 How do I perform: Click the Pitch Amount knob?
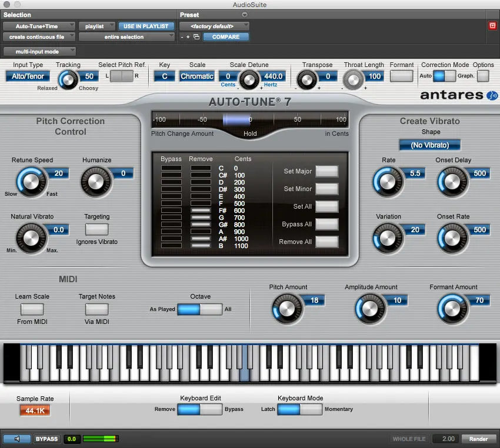click(x=286, y=309)
